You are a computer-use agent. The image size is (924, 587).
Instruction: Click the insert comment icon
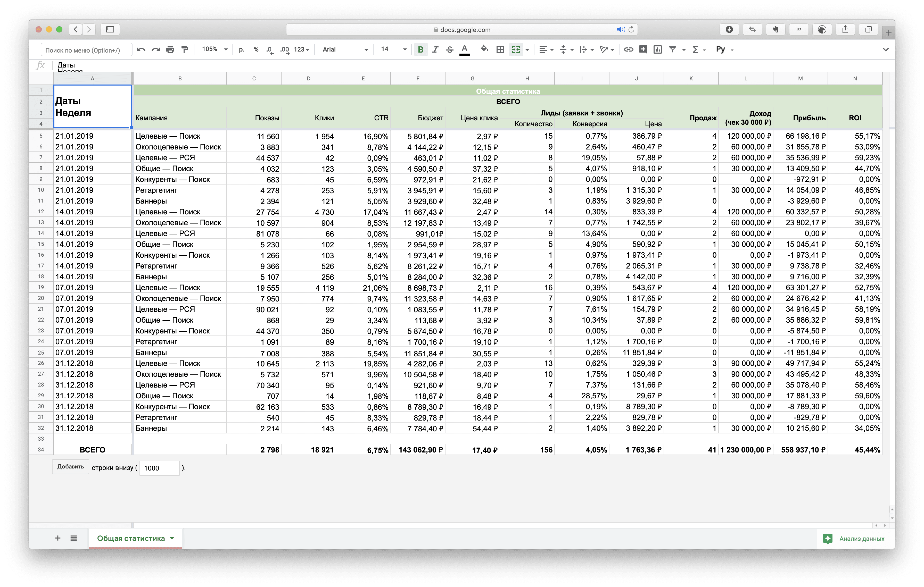click(643, 49)
